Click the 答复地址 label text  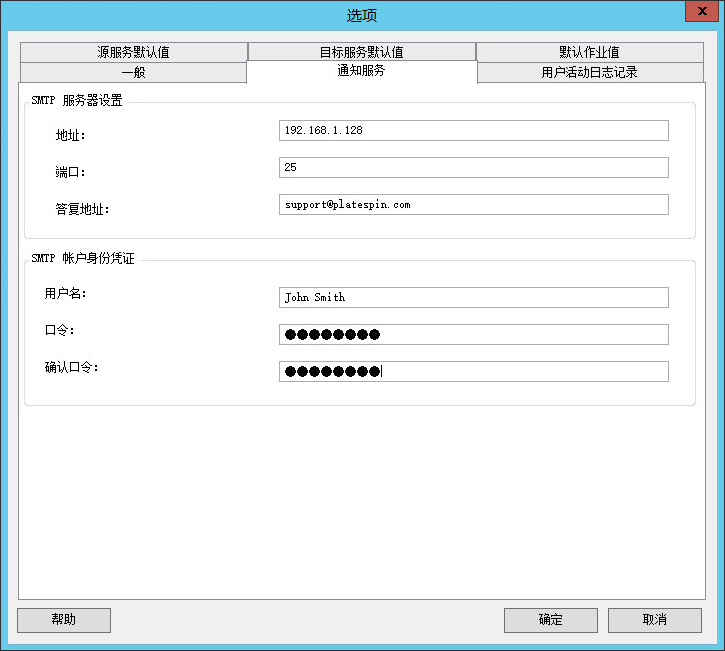[82, 209]
